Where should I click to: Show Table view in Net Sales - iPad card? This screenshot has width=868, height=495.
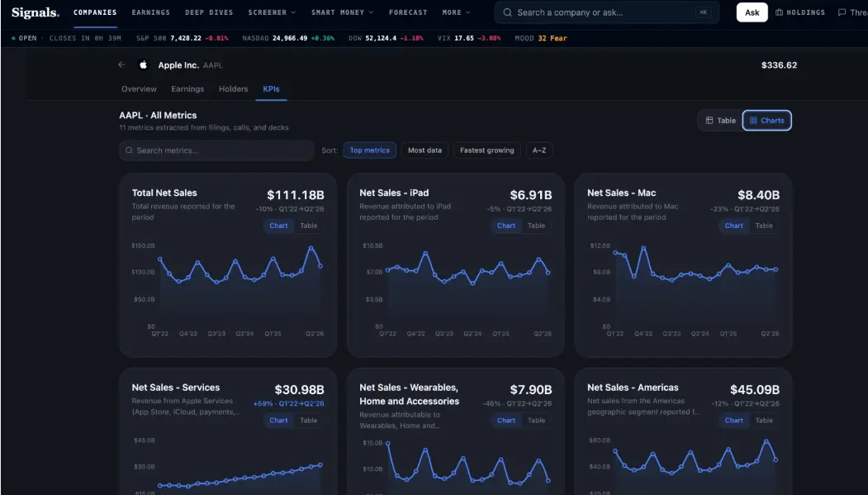click(x=536, y=226)
